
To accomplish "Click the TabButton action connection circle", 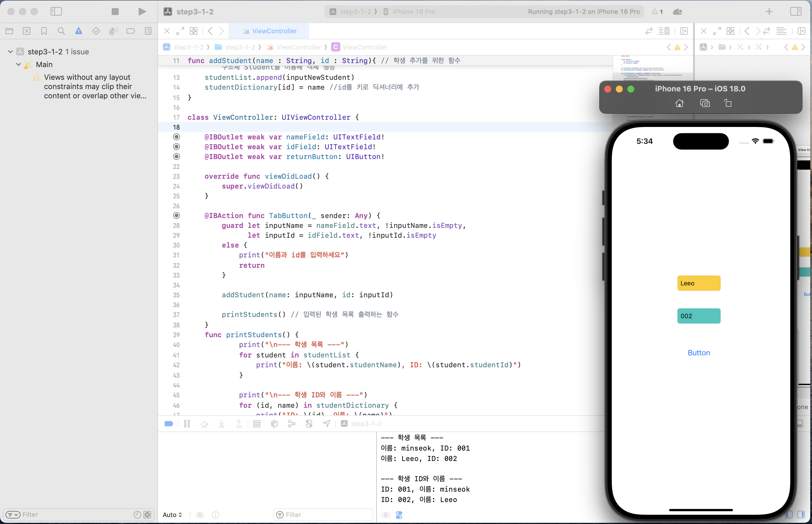I will pyautogui.click(x=176, y=215).
